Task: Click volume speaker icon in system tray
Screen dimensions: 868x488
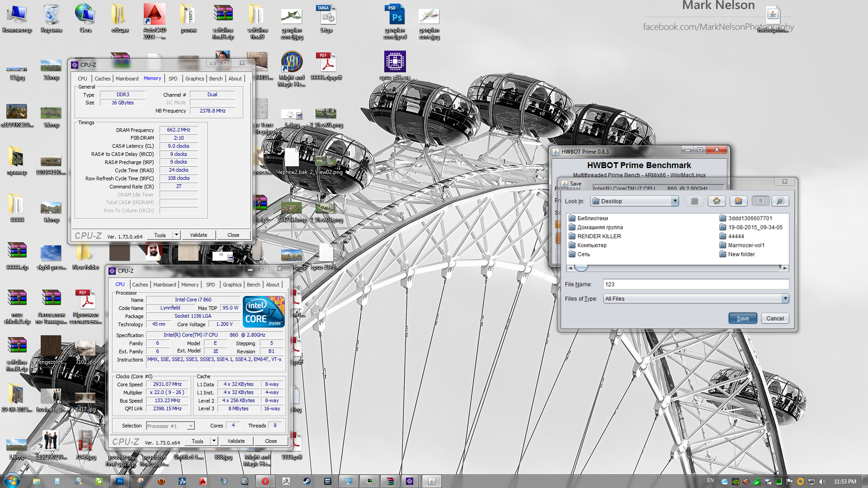Action: 822,481
